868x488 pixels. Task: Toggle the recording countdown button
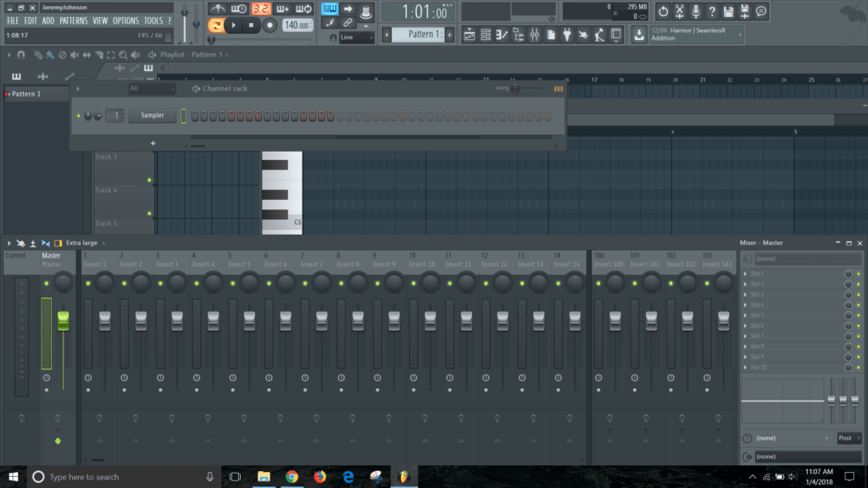(x=261, y=8)
